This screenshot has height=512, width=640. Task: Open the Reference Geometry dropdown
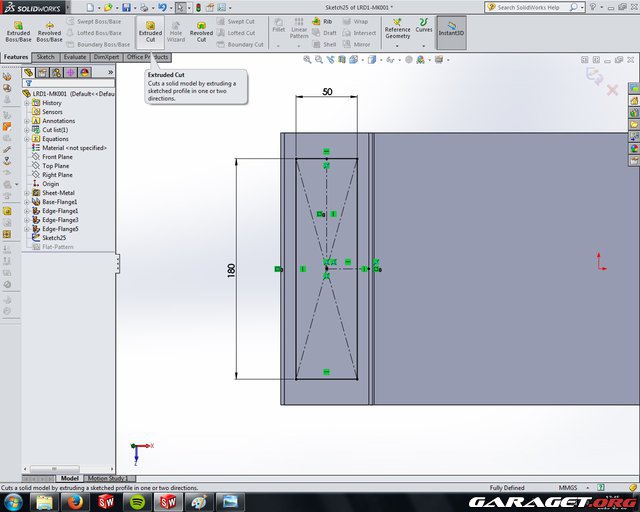(397, 30)
